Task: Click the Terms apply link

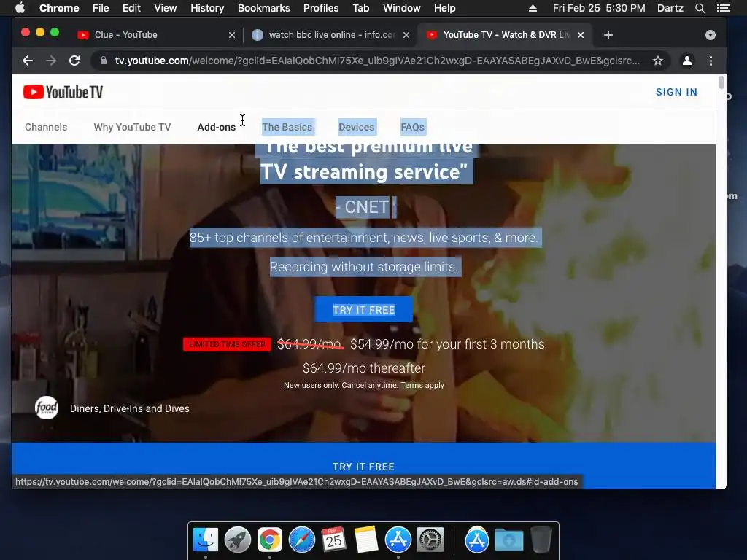Action: [x=422, y=385]
